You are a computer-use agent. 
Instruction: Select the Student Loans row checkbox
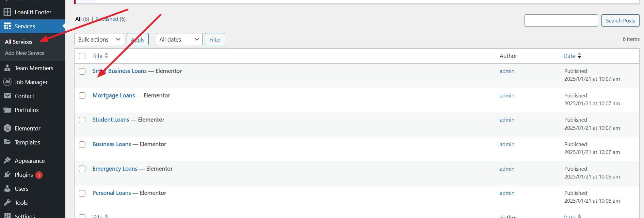[x=82, y=120]
